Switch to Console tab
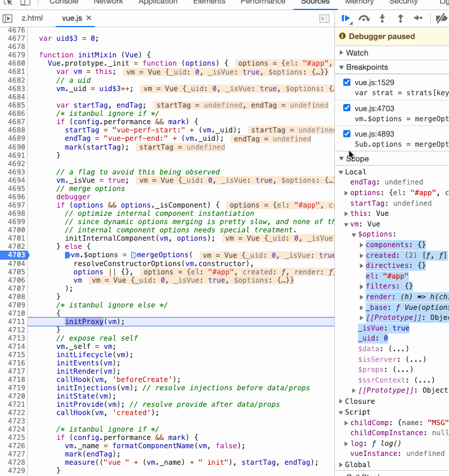The height and width of the screenshot is (476, 449). (x=64, y=2)
